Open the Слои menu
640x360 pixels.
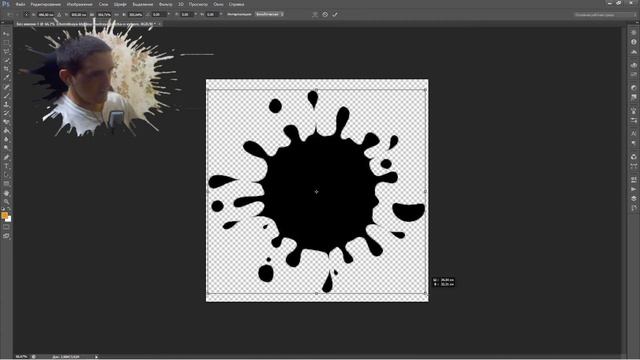tap(103, 4)
